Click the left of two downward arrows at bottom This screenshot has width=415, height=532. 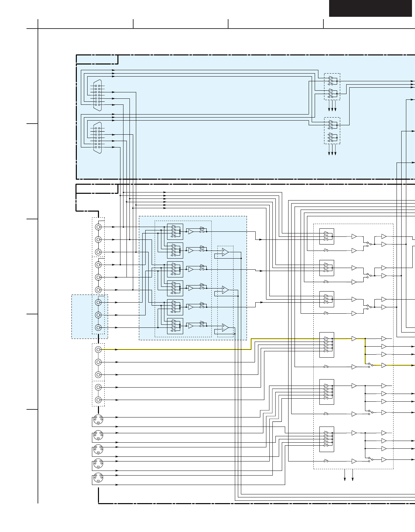point(345,475)
